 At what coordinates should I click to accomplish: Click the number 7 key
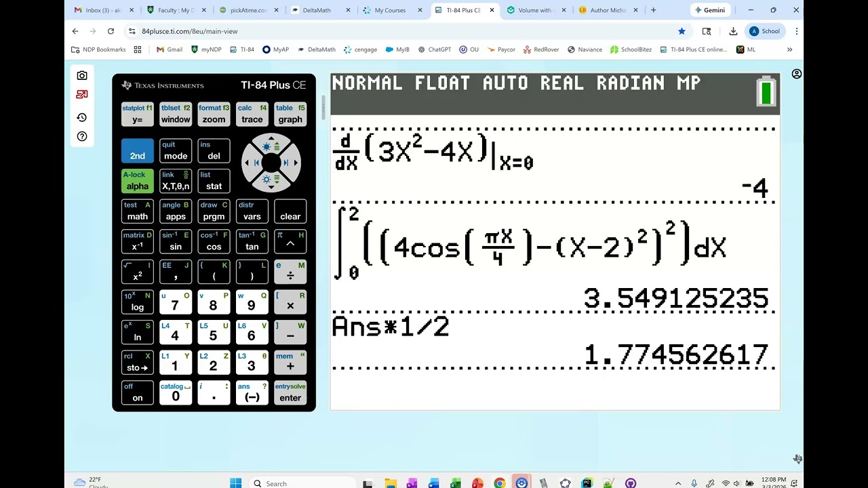click(176, 302)
